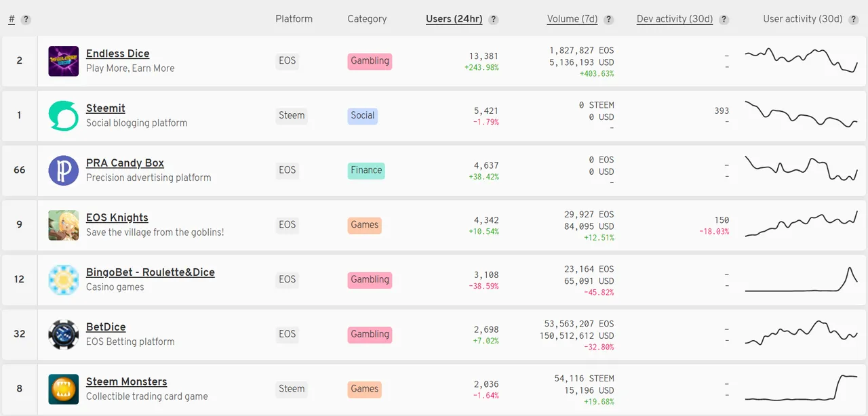Click the Finance category tag

tap(366, 170)
